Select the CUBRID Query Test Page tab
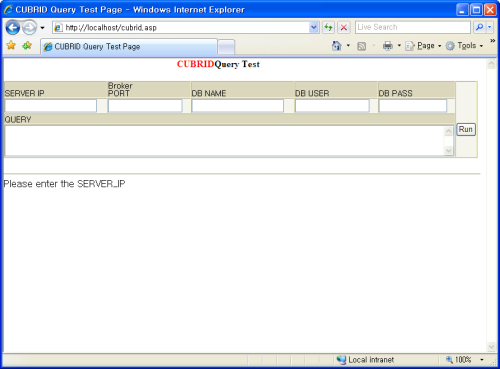The height and width of the screenshot is (369, 500). coord(129,47)
